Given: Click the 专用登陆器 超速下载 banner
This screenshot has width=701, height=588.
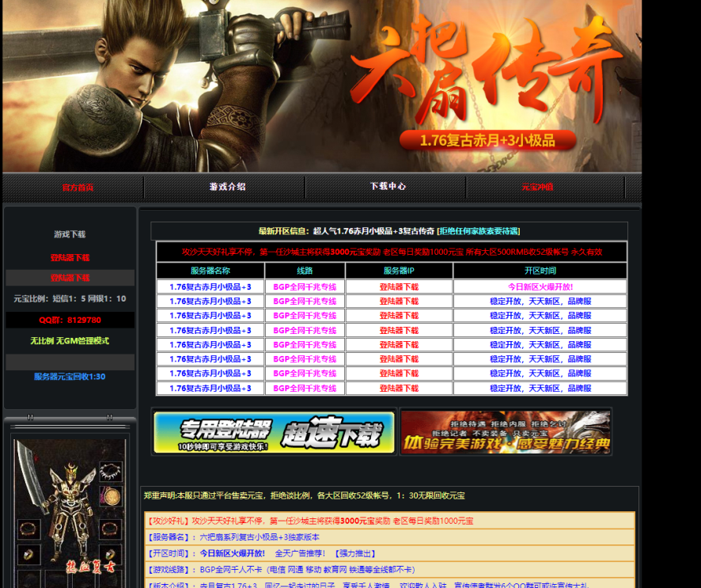Looking at the screenshot, I should click(274, 432).
